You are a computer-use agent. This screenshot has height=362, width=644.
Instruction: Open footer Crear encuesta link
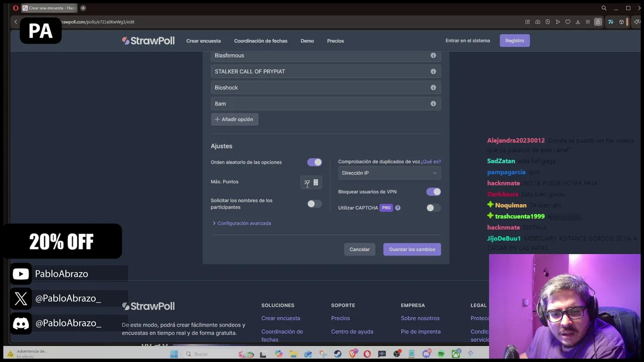pyautogui.click(x=281, y=318)
